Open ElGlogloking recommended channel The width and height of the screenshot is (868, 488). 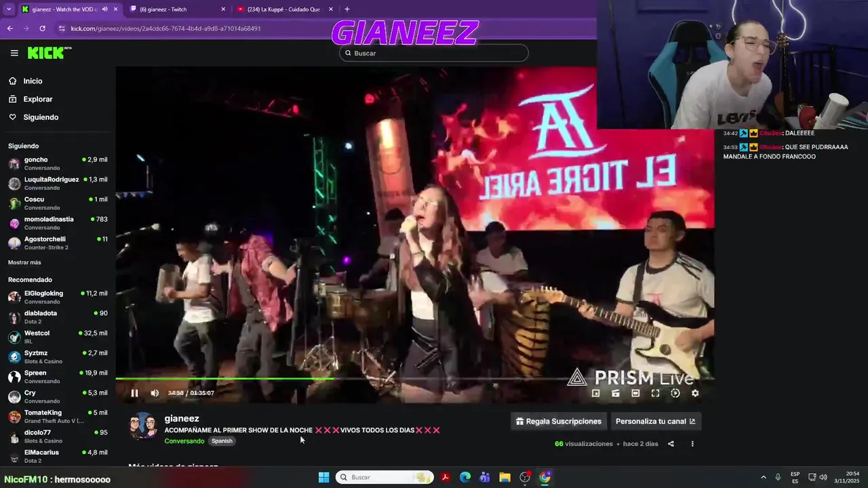pos(58,297)
